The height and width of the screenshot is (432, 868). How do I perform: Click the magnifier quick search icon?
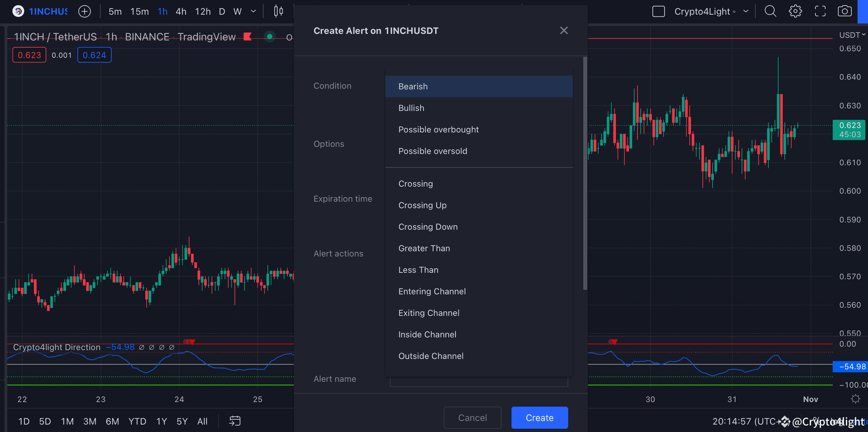[x=770, y=11]
